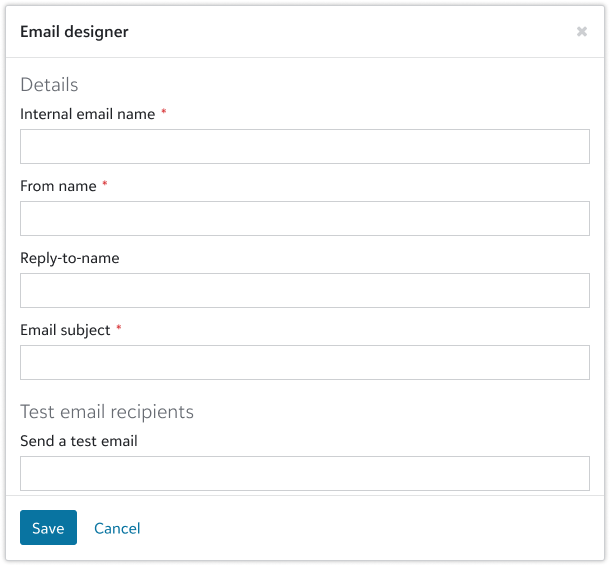Focus the From name text box

(x=305, y=219)
